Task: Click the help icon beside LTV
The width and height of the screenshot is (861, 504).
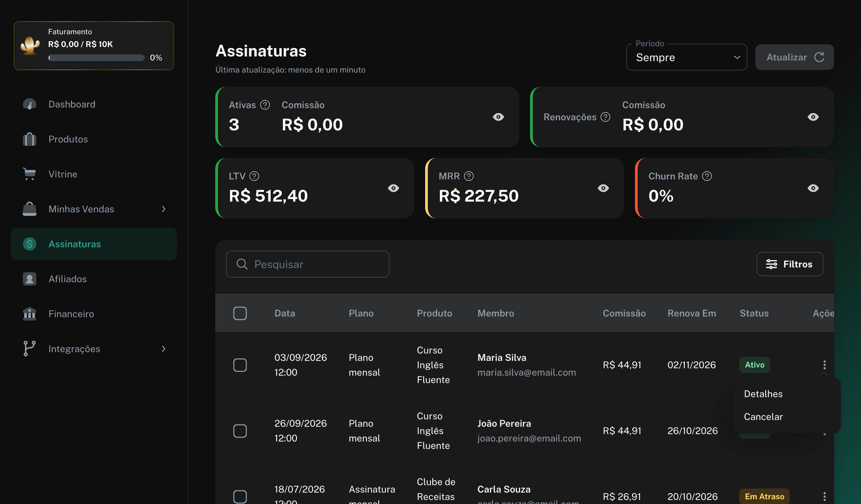Action: pyautogui.click(x=254, y=176)
